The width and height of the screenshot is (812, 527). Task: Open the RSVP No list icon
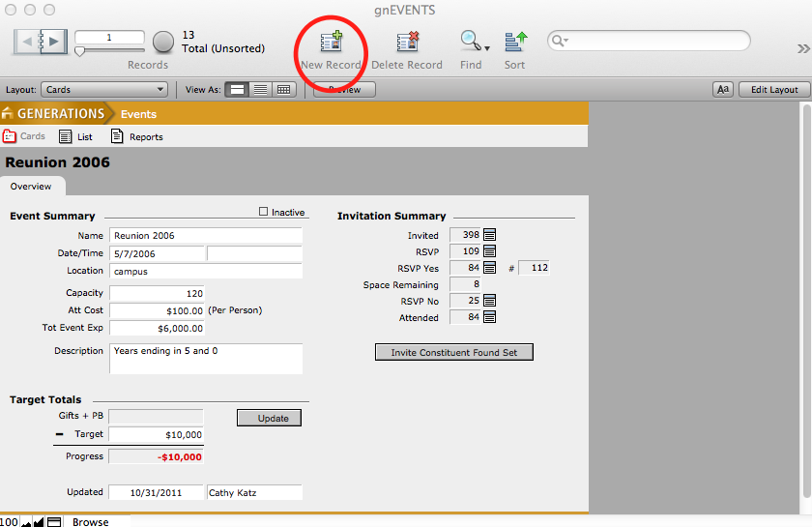click(489, 301)
